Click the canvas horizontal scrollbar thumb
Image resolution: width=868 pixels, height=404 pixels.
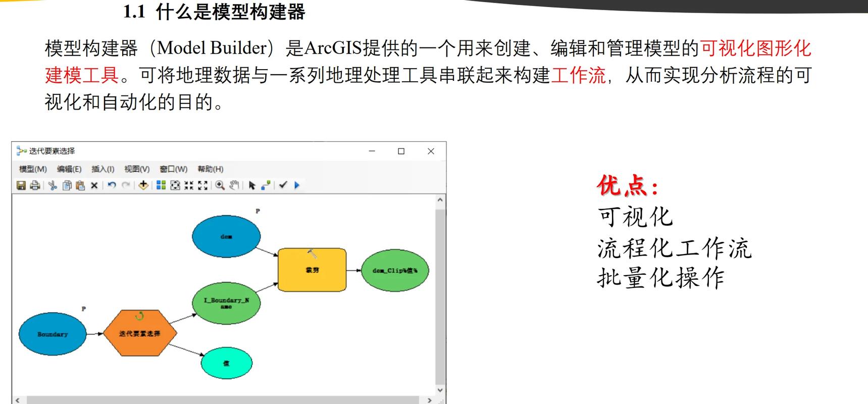223,400
